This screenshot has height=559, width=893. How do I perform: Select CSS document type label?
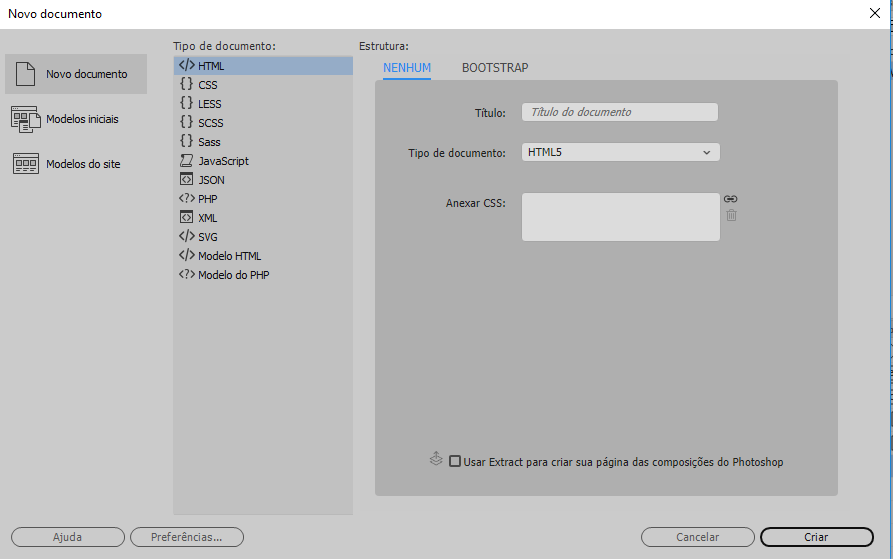pos(208,85)
